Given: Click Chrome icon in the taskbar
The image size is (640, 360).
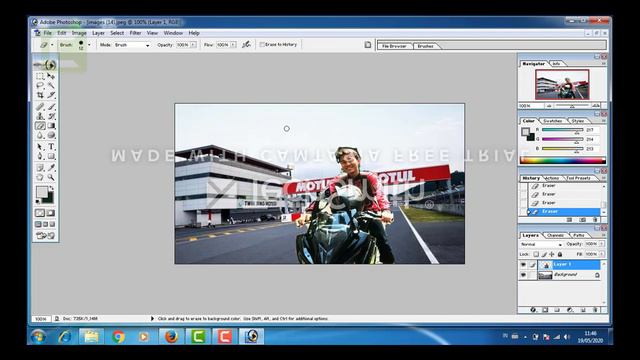Looking at the screenshot, I should (x=118, y=336).
